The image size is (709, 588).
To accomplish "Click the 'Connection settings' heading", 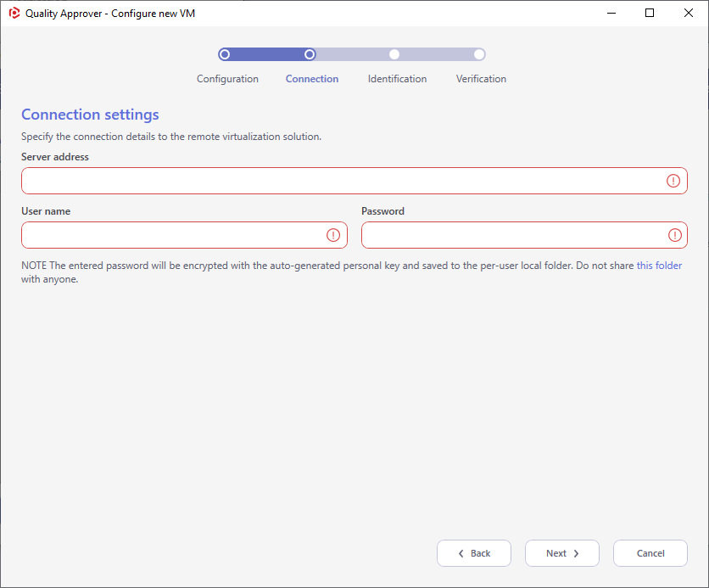I will coord(90,115).
